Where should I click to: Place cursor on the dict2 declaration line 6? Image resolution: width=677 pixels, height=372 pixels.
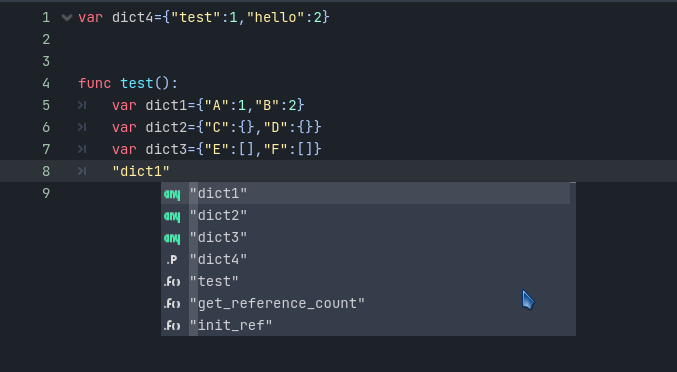(x=216, y=127)
